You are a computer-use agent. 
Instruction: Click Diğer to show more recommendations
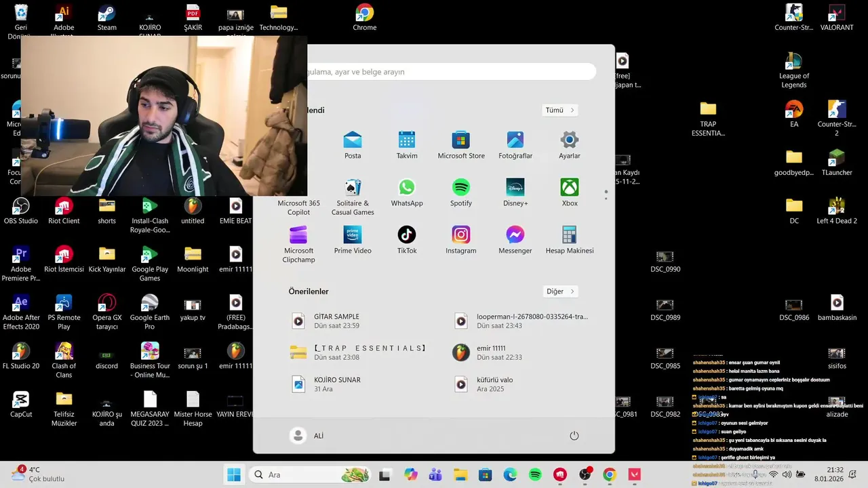tap(561, 291)
